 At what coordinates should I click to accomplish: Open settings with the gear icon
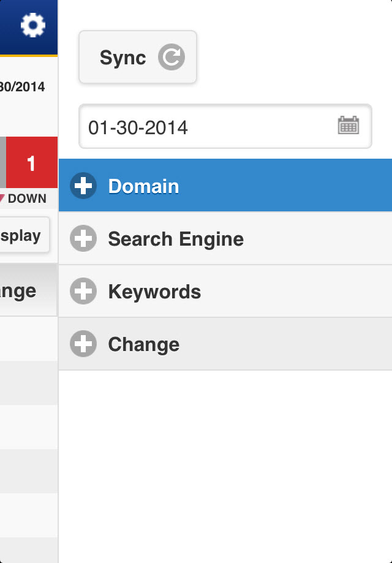point(32,25)
